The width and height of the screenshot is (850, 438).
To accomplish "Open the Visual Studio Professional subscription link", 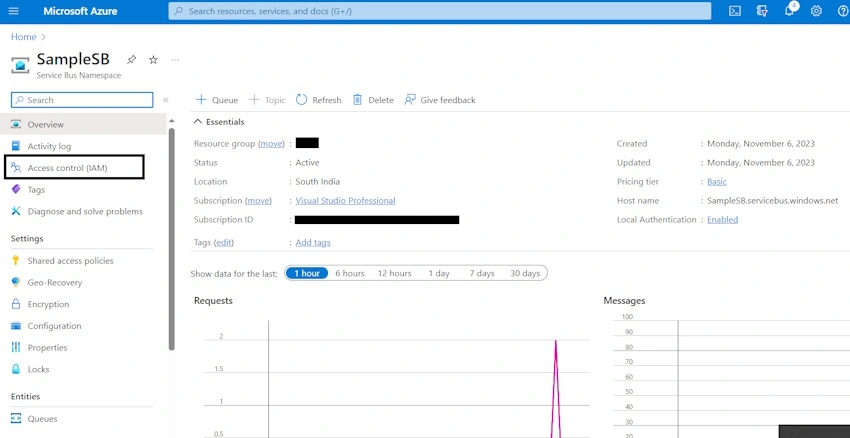I will coord(345,201).
